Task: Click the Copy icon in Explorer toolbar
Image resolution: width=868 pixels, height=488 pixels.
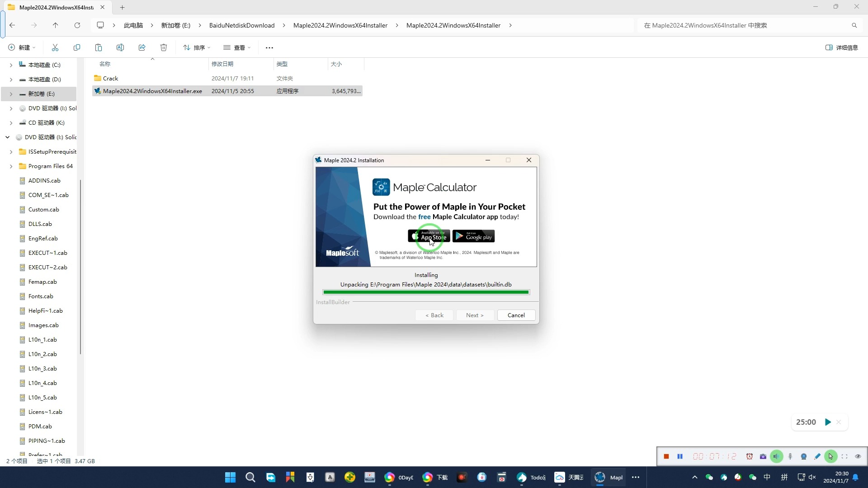Action: 77,47
